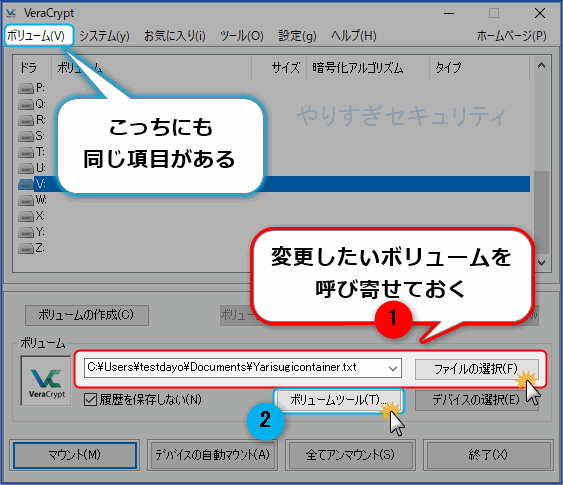This screenshot has height=485, width=563.
Task: Open the ヘルプ(H) menu
Action: pos(353,36)
